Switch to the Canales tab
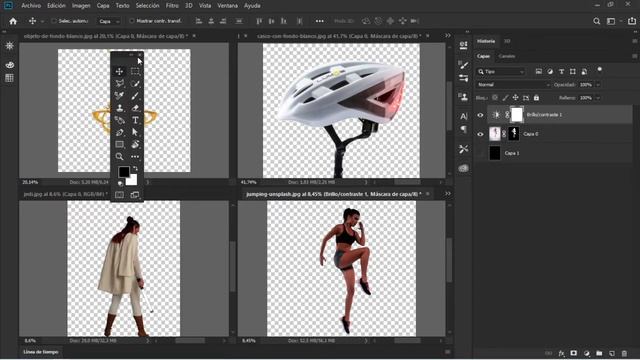This screenshot has height=360, width=640. [x=507, y=56]
